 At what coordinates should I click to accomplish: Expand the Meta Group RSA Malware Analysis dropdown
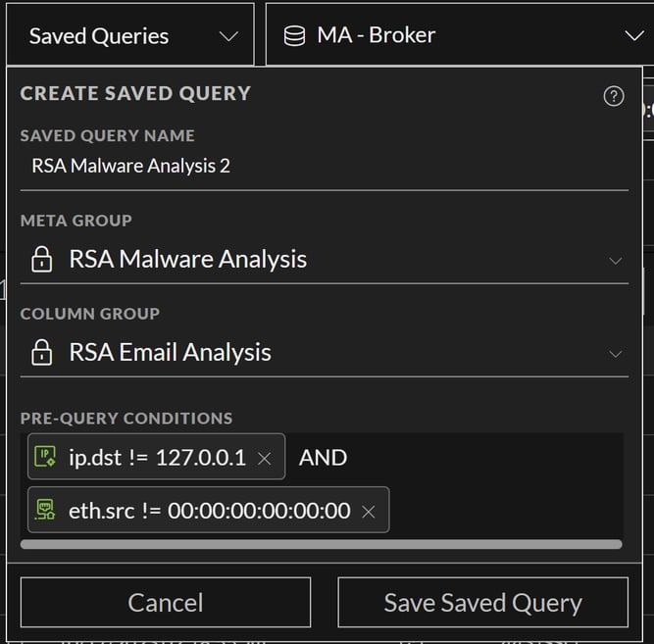[x=325, y=260]
